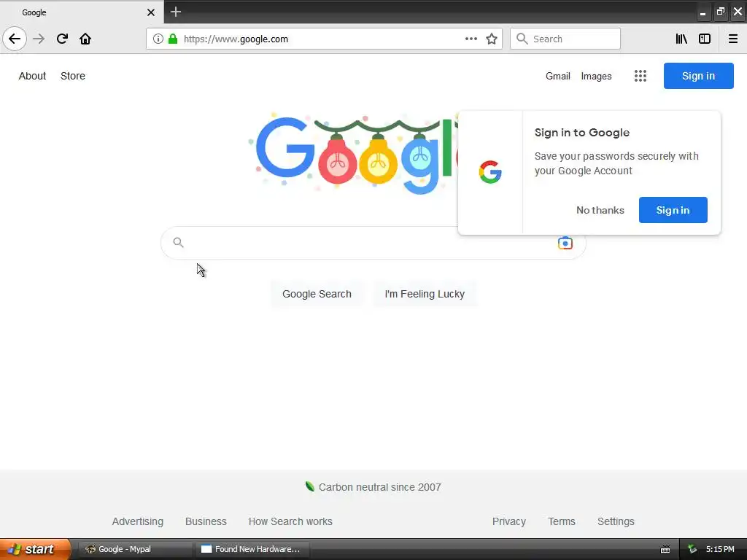747x560 pixels.
Task: Open the About link
Action: [32, 76]
